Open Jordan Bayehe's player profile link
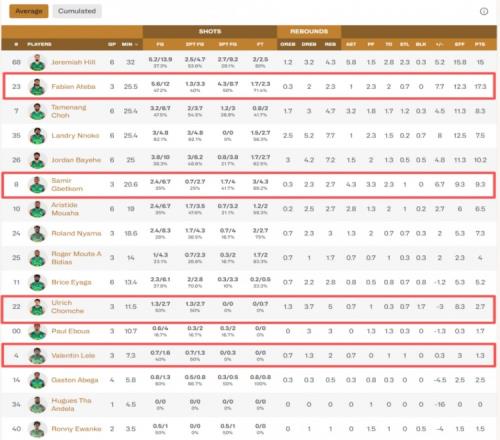 76,160
